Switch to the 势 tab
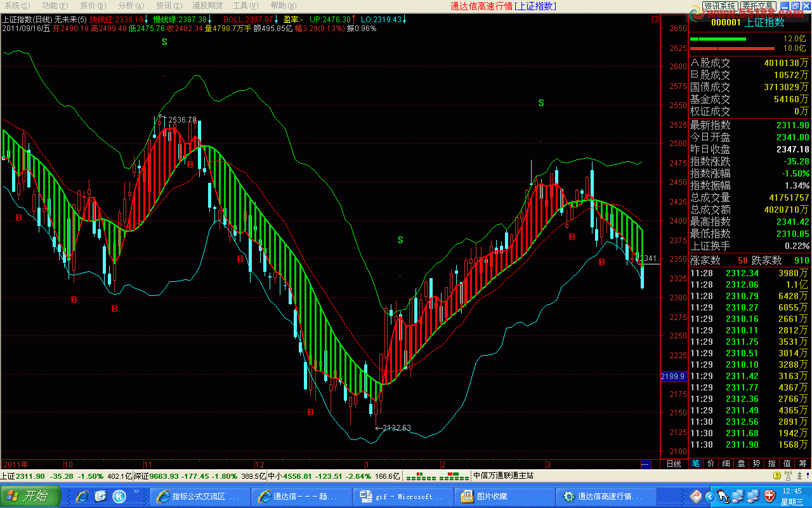812x508 pixels. (756, 464)
